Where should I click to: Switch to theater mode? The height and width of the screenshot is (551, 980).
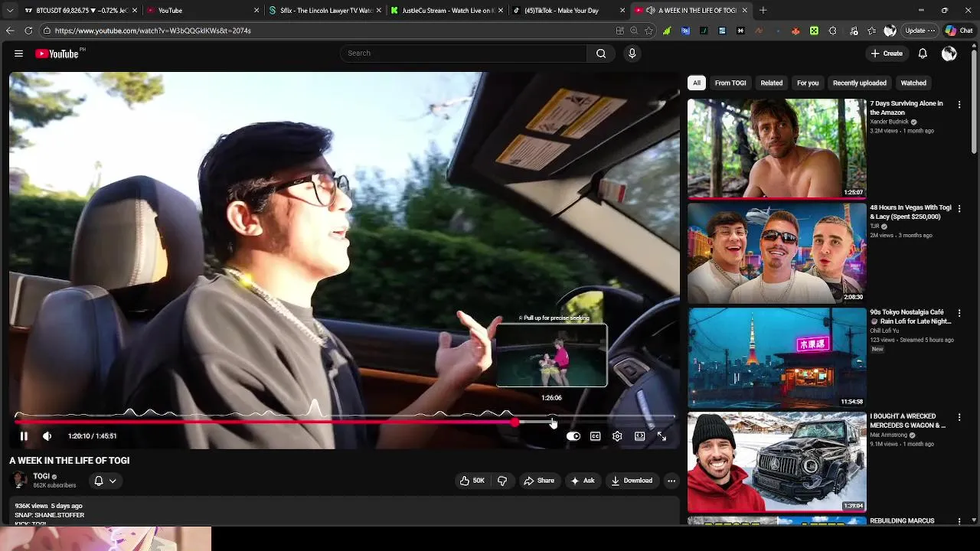[639, 436]
